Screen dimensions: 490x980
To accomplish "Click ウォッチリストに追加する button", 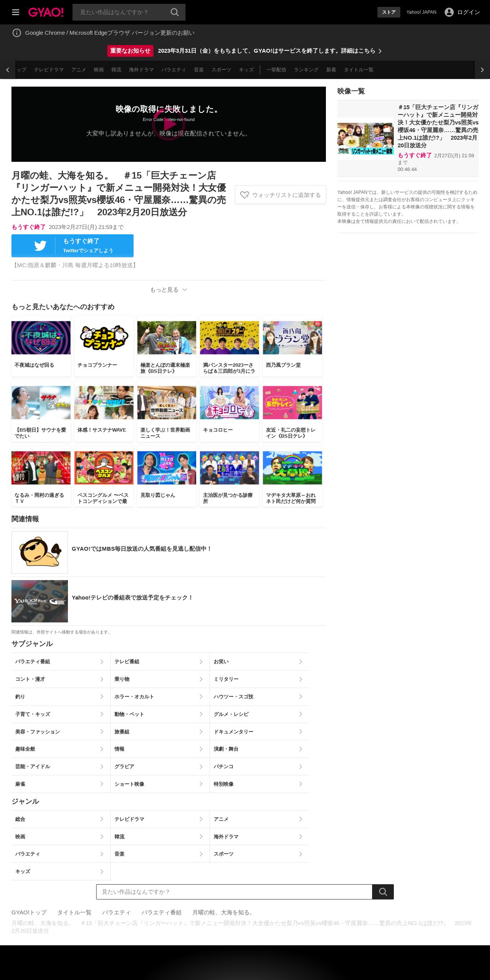I will (280, 195).
